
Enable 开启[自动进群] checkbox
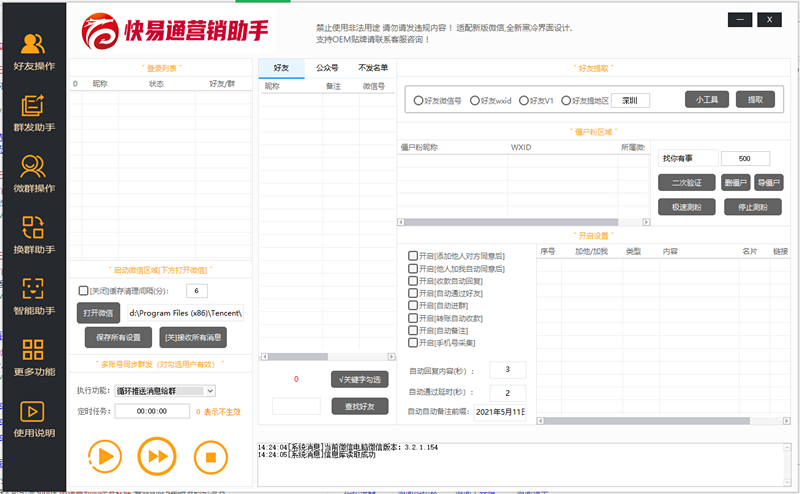coord(413,305)
